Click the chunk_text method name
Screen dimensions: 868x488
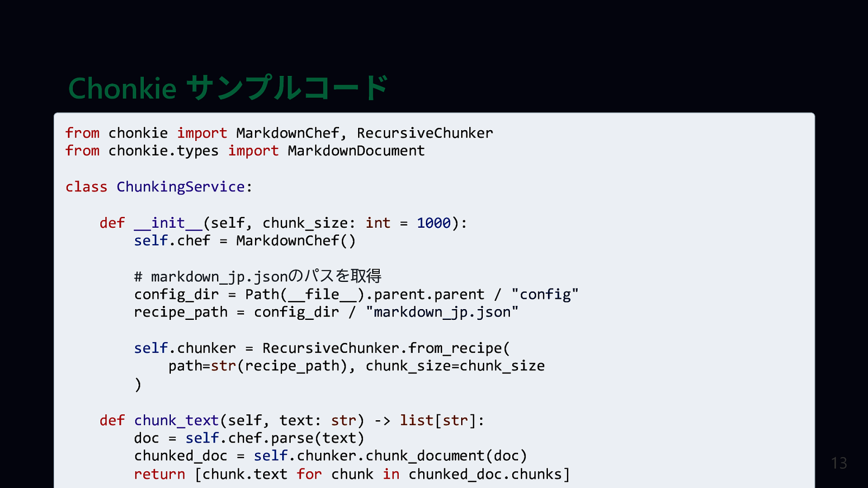pyautogui.click(x=176, y=420)
